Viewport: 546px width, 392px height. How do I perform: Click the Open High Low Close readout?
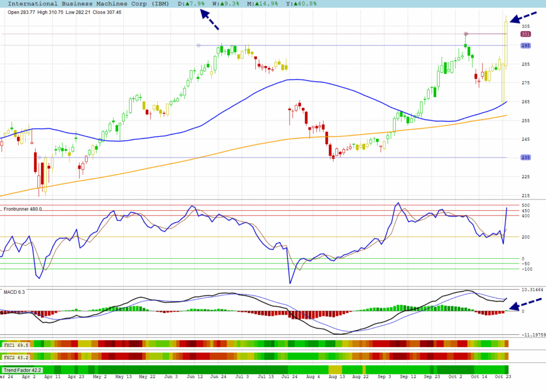point(65,12)
